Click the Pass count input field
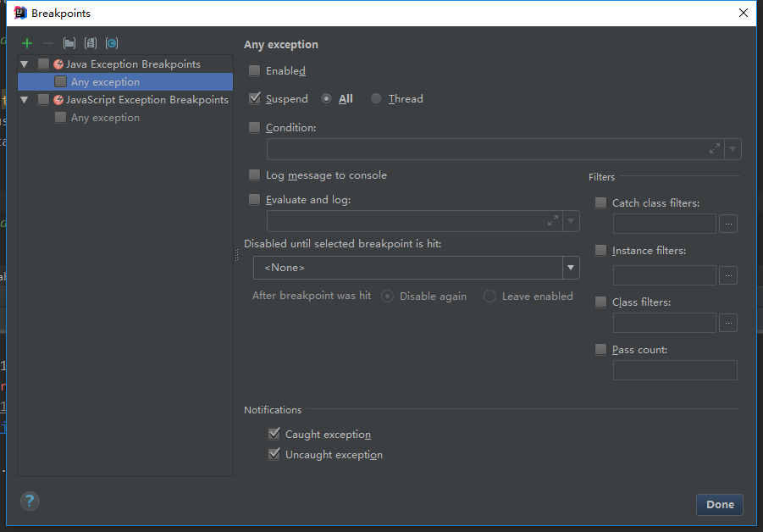Image resolution: width=763 pixels, height=532 pixels. [675, 370]
